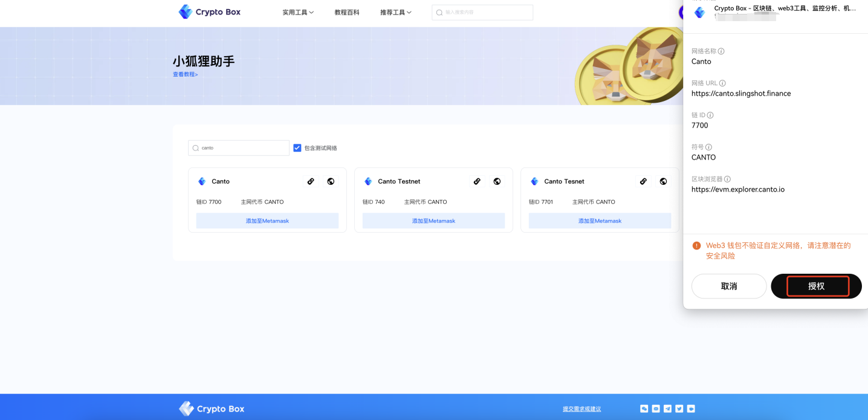Click chain ID value 7700 in popup
This screenshot has height=420, width=868.
[700, 126]
